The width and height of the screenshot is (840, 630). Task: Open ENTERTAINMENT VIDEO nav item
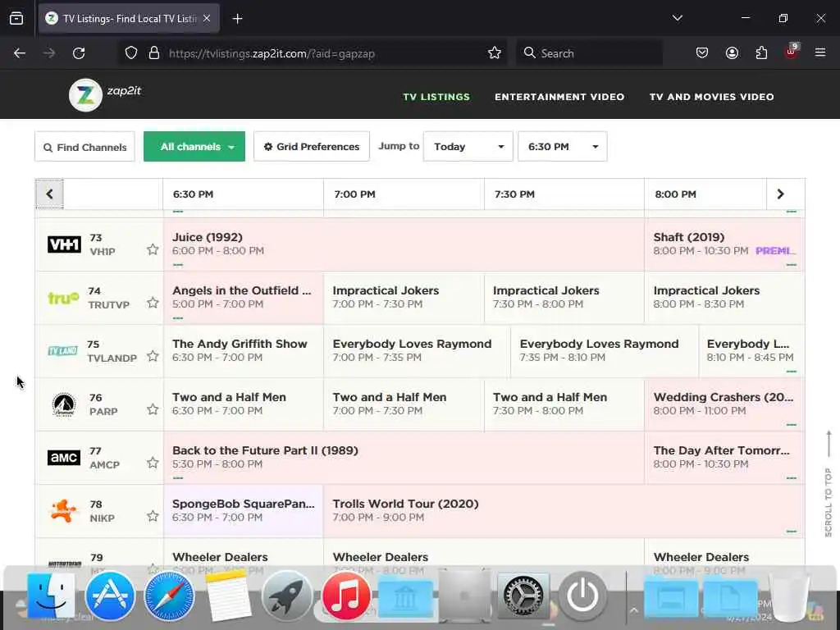559,97
